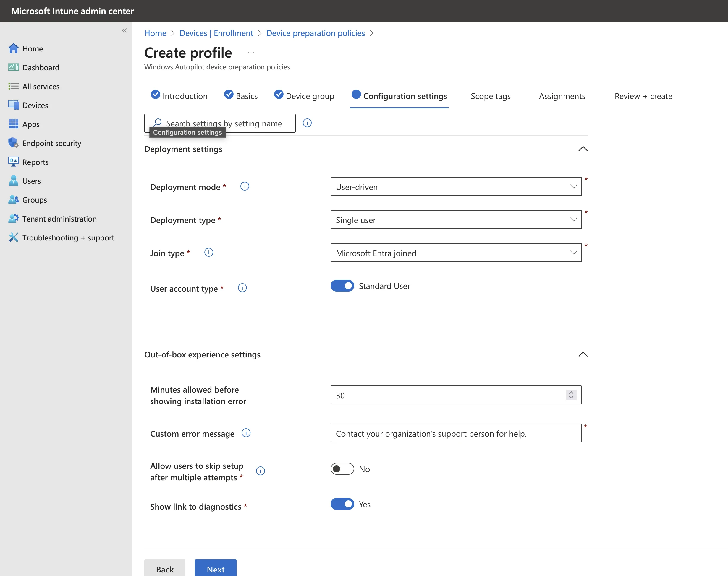
Task: Enable Allow users to skip setup toggle
Action: click(342, 469)
